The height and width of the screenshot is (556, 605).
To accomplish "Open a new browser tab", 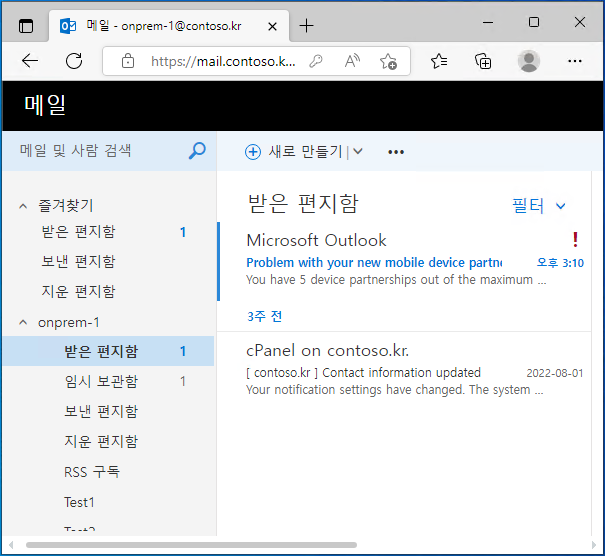I will [x=306, y=26].
